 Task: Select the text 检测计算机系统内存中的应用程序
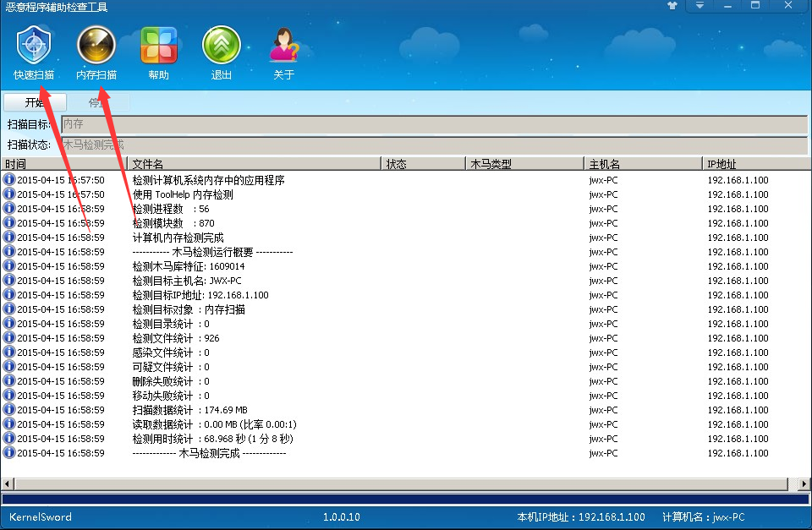coord(209,180)
